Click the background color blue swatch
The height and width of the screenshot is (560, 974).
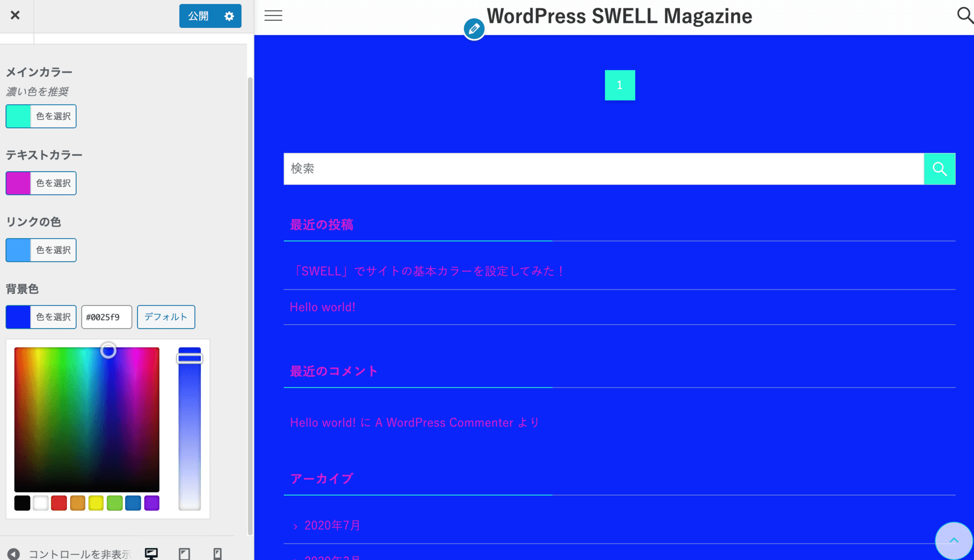[x=18, y=317]
